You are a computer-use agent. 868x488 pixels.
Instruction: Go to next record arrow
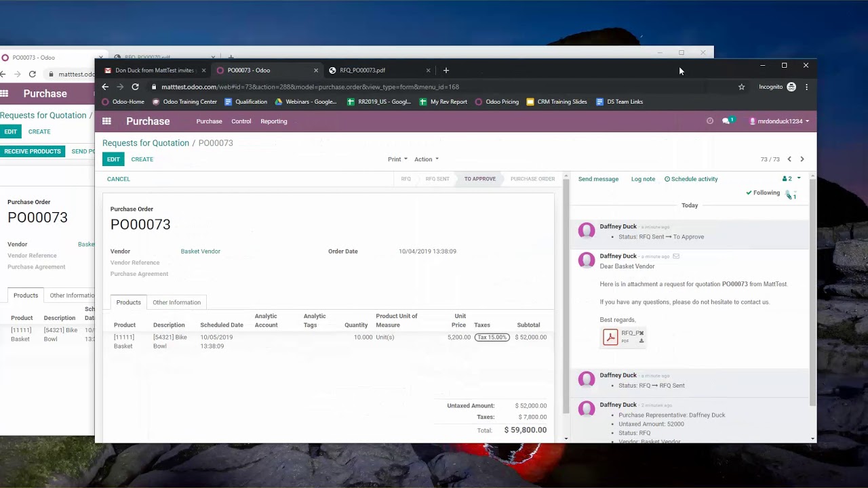pyautogui.click(x=802, y=159)
